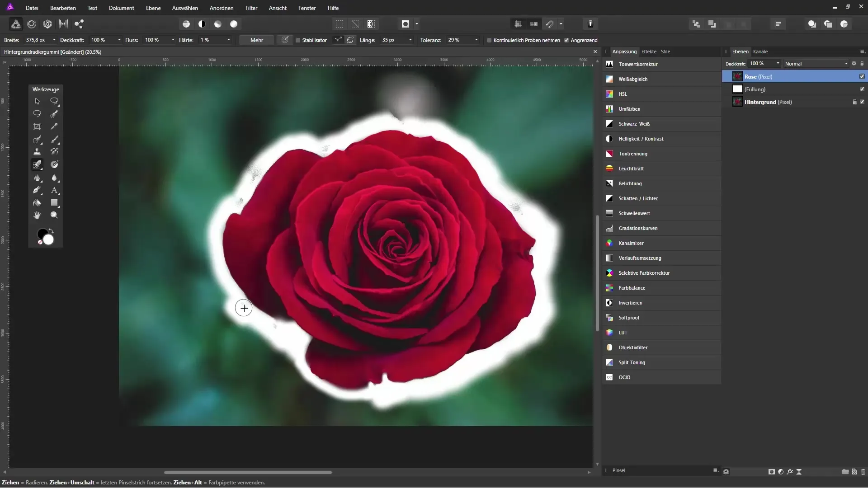Add a Gradationskurven adjustment
Image resolution: width=868 pixels, height=488 pixels.
click(x=662, y=228)
